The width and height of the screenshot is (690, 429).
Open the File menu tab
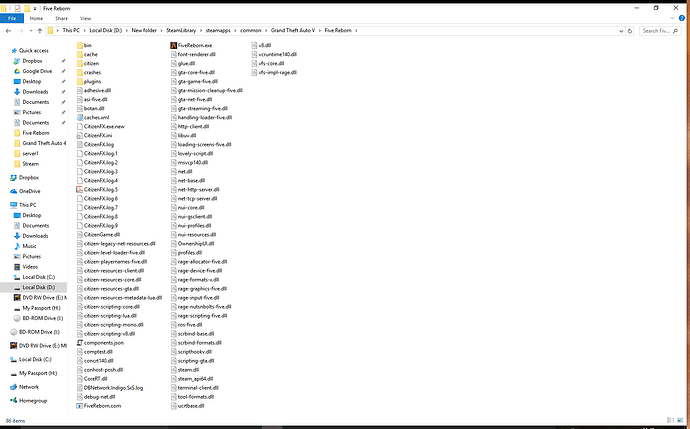(12, 18)
